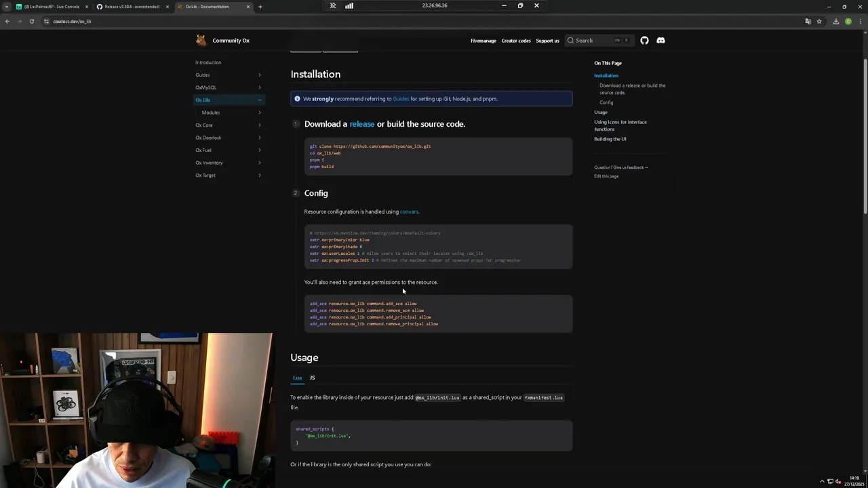
Task: Click the muted volume icon in tray
Action: [x=838, y=481]
